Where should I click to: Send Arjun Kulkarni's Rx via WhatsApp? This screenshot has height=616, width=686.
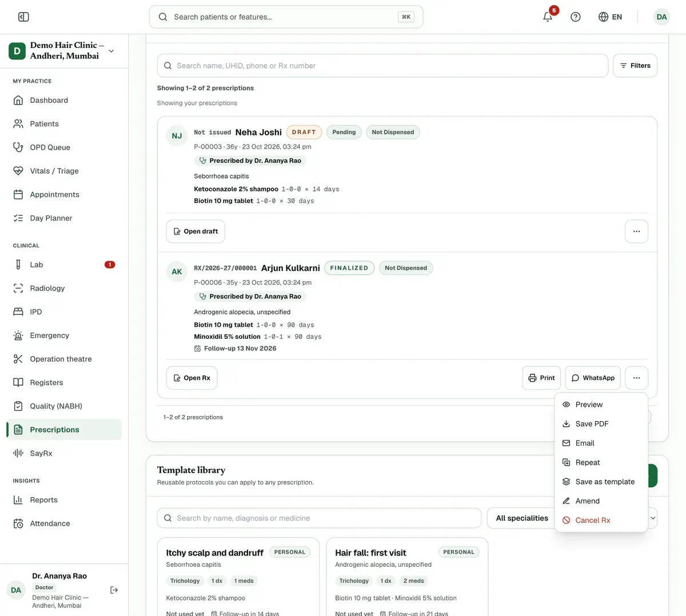point(593,378)
